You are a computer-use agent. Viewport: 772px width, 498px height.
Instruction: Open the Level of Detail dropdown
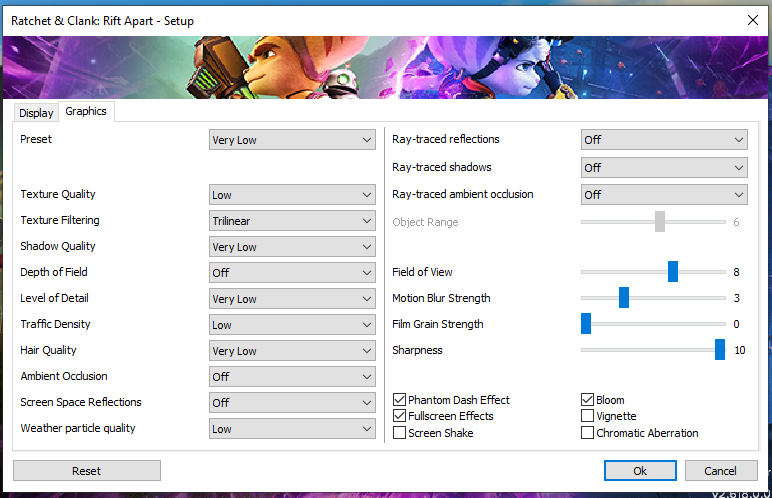click(x=292, y=299)
